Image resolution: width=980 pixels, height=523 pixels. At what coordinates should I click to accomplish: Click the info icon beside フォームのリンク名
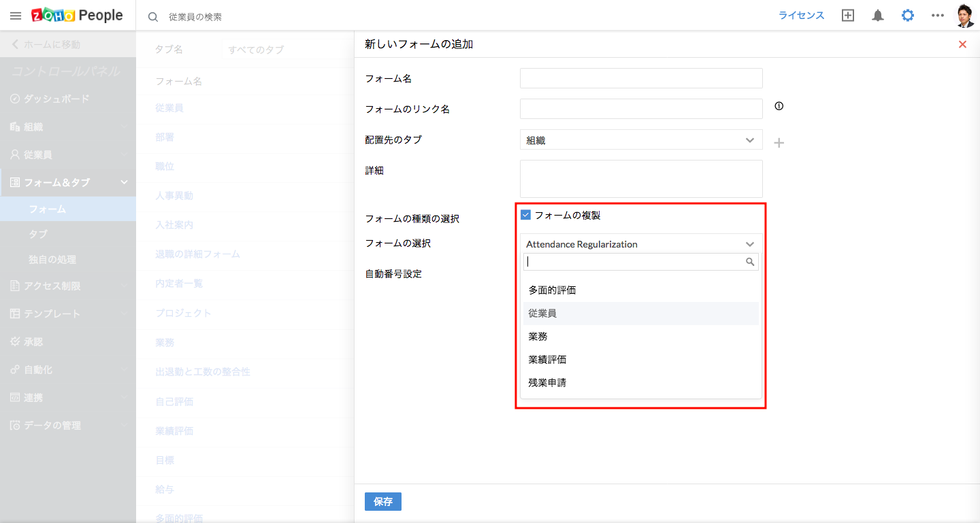pos(779,105)
